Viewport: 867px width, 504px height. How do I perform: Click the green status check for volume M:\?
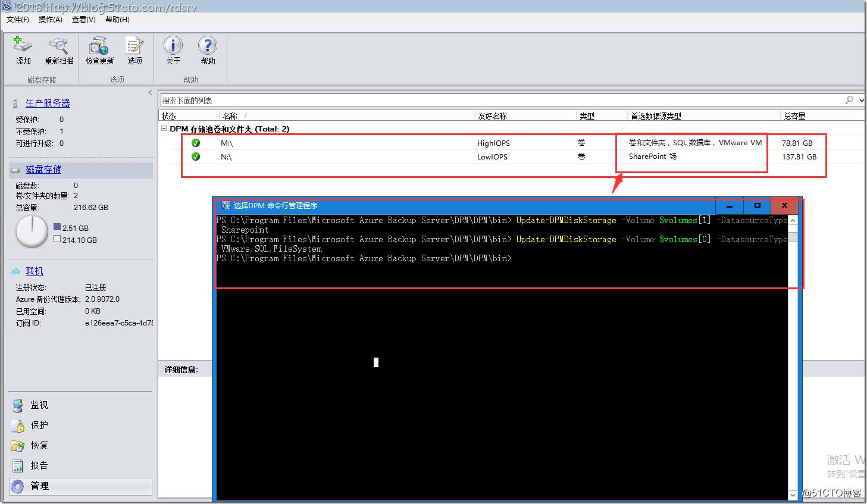coord(196,143)
